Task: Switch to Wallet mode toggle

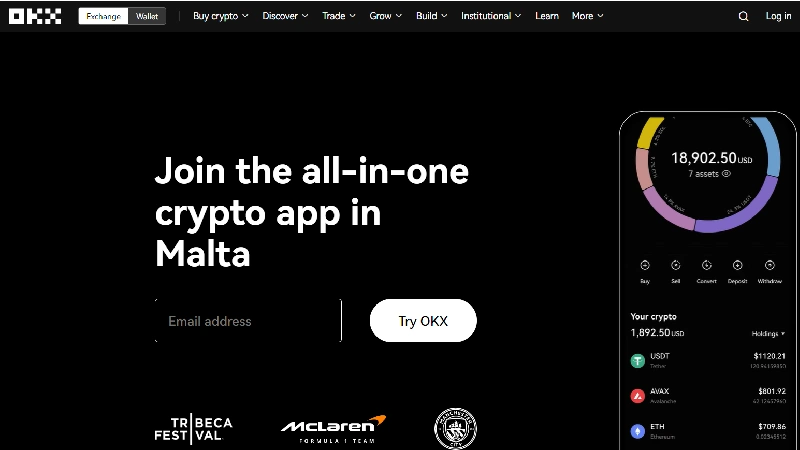Action: point(146,16)
